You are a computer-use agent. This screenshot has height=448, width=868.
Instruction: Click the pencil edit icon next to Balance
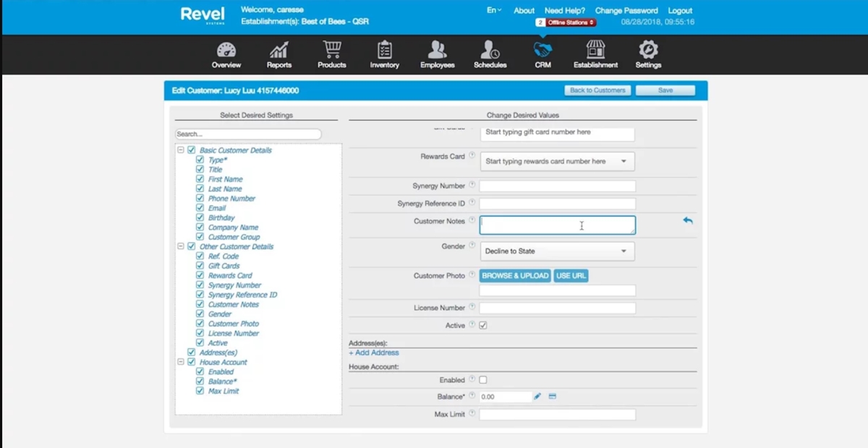pyautogui.click(x=537, y=397)
